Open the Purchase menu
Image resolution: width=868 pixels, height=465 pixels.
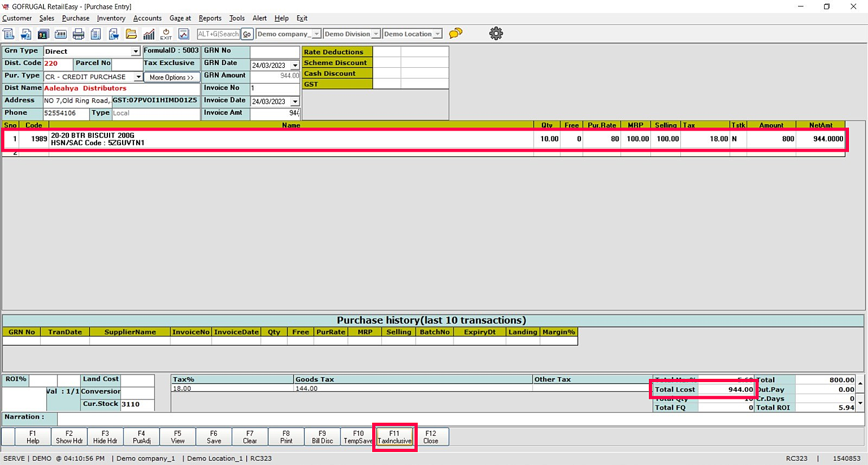pos(75,18)
